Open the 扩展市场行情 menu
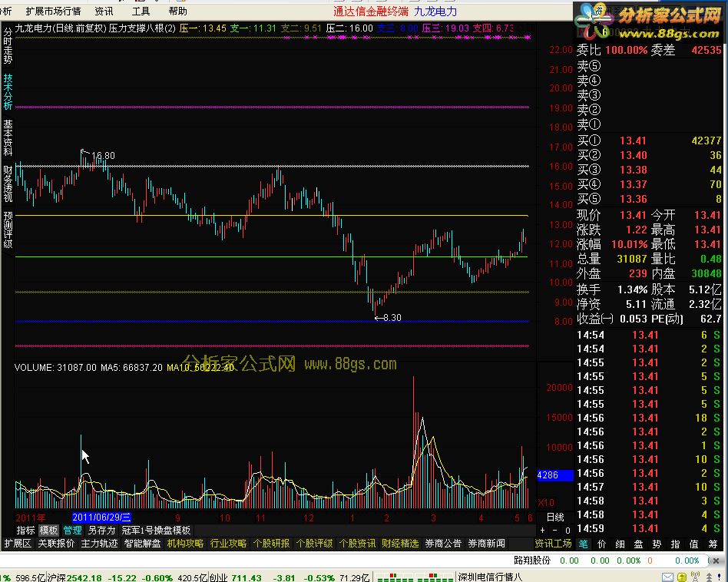 pyautogui.click(x=54, y=12)
